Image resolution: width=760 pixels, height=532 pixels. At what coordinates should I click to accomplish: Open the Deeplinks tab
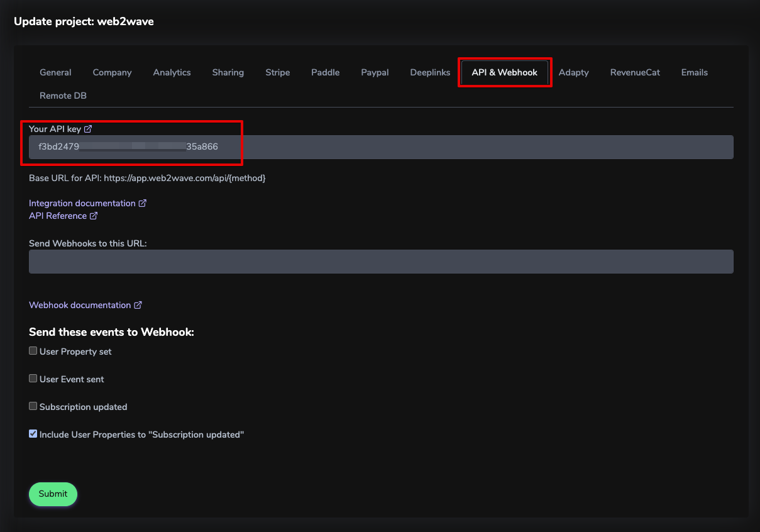[x=430, y=72]
